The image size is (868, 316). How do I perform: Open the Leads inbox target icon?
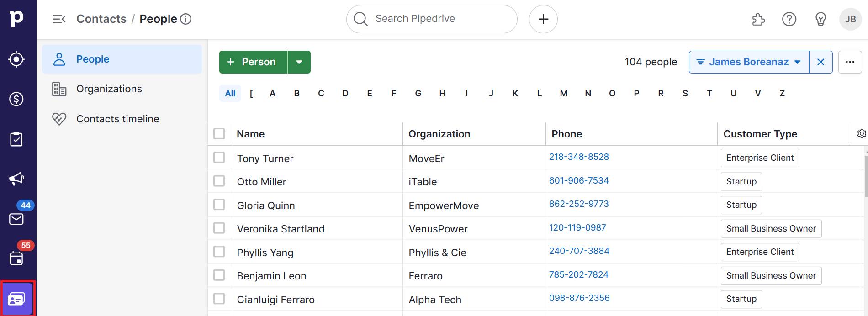[x=16, y=59]
